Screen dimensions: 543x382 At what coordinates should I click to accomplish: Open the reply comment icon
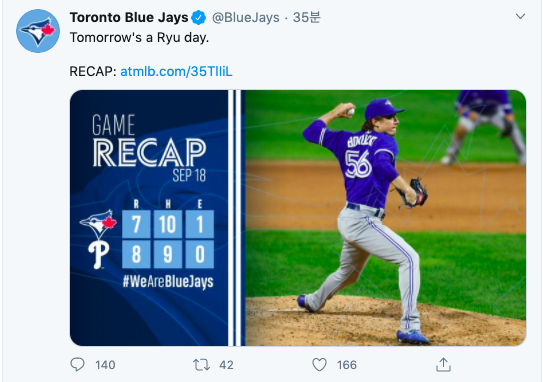(x=77, y=365)
